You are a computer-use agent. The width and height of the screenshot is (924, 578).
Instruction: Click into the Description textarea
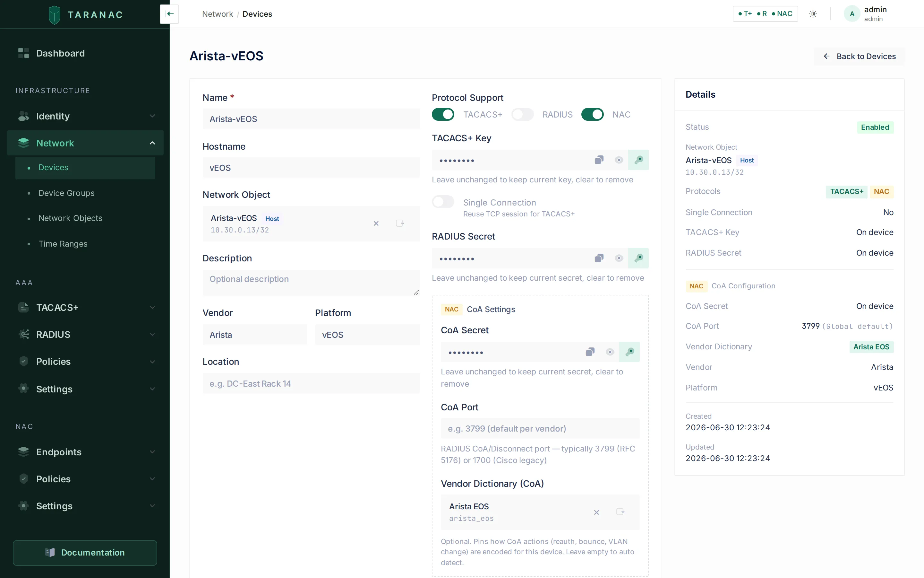point(311,283)
